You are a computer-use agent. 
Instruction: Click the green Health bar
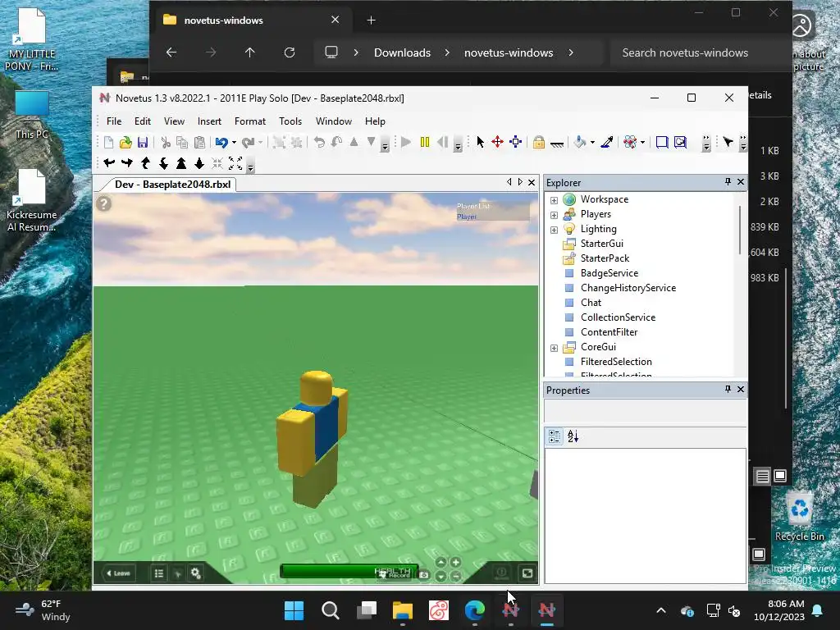[349, 572]
